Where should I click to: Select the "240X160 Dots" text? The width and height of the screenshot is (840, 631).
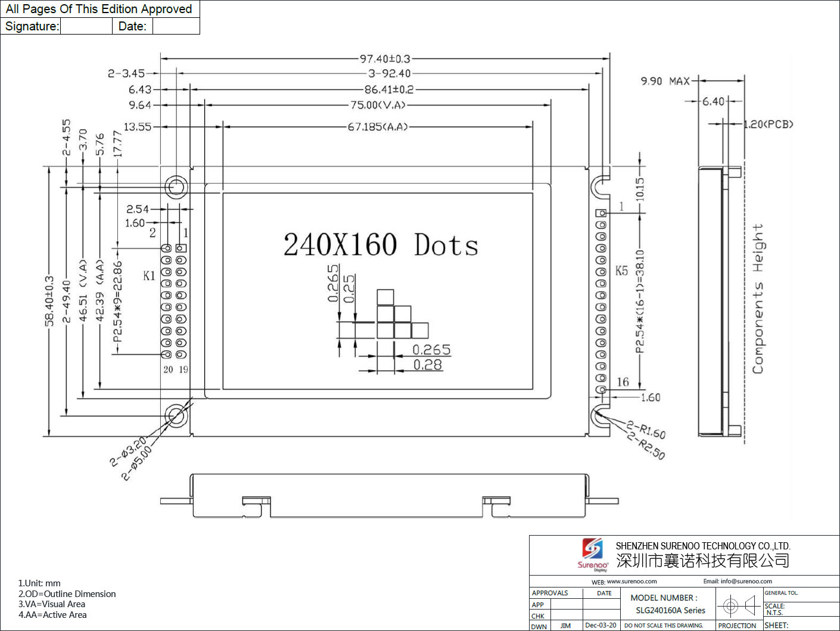point(381,245)
